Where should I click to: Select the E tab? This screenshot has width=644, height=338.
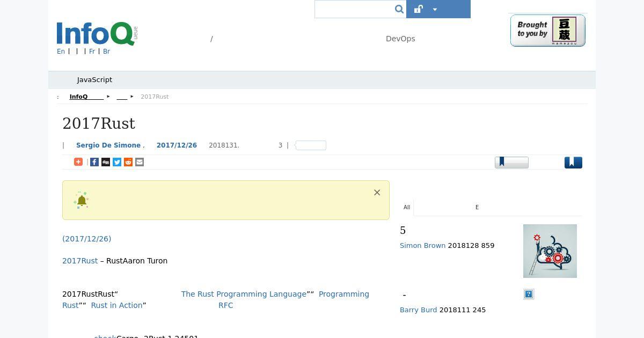point(477,207)
